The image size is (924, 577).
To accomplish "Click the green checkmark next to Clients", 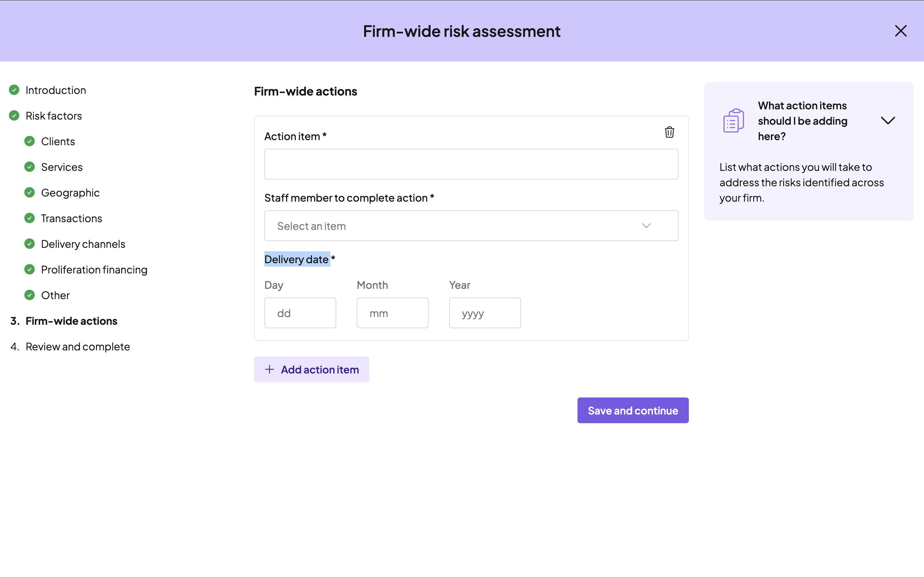I will 30,141.
